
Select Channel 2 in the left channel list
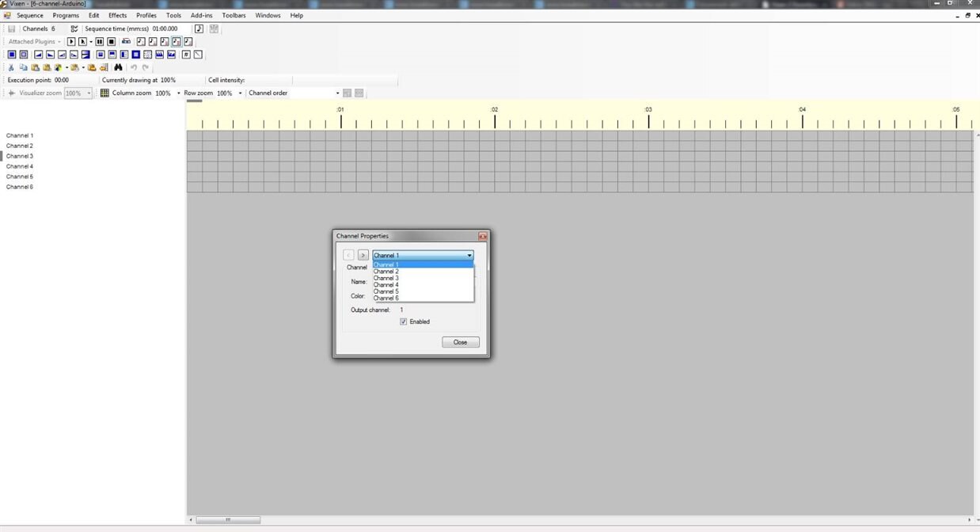20,146
